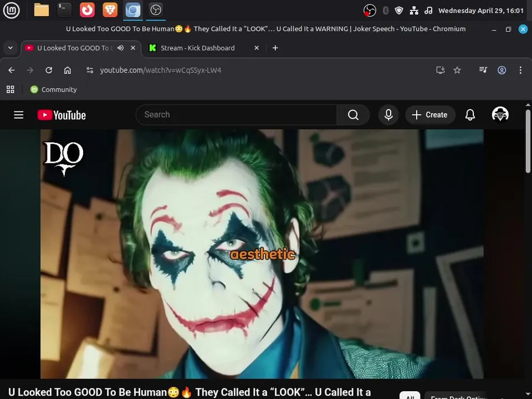Search with your voice microphone button
This screenshot has height=399, width=532.
tap(388, 115)
